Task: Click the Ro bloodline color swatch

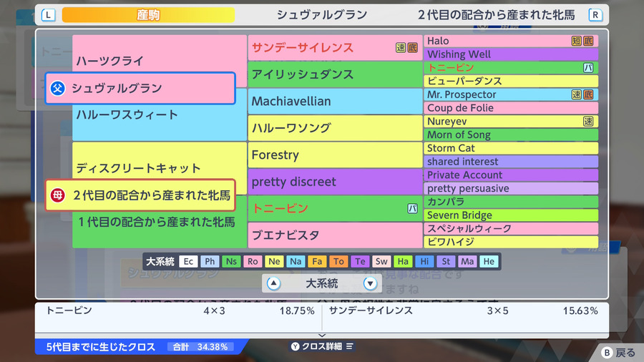Action: tap(253, 261)
